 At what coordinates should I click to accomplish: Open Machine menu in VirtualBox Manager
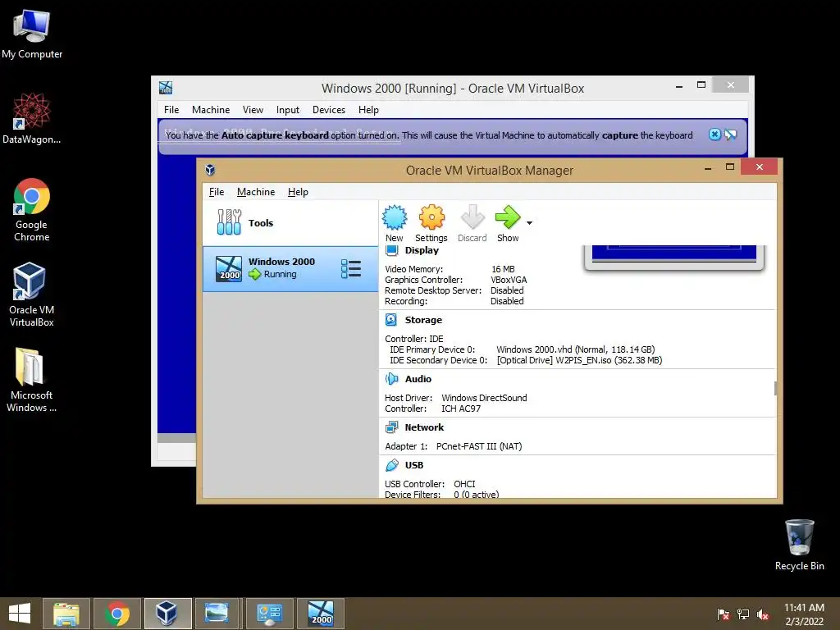click(256, 192)
